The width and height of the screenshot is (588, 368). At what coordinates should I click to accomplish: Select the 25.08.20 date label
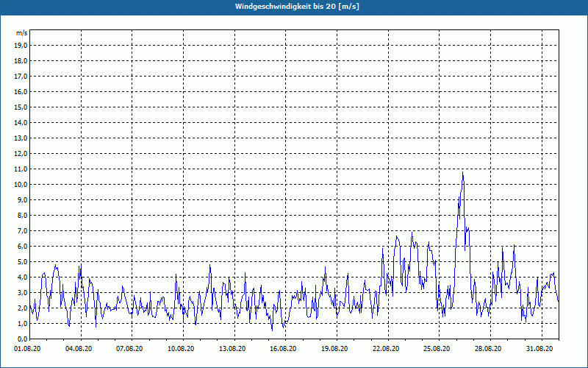point(437,349)
